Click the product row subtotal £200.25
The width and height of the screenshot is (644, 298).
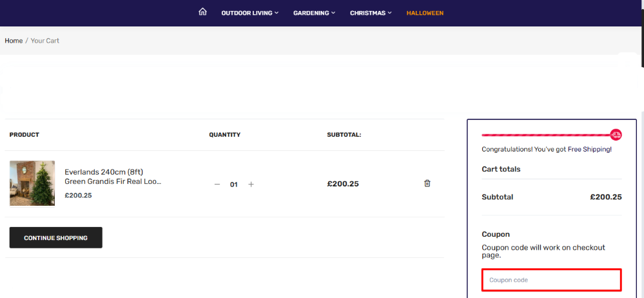(343, 184)
